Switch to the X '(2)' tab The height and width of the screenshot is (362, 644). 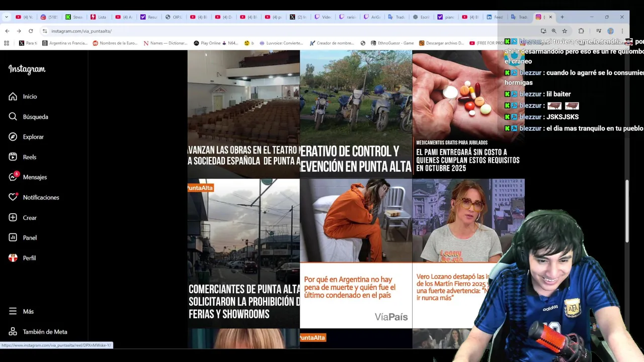click(298, 17)
